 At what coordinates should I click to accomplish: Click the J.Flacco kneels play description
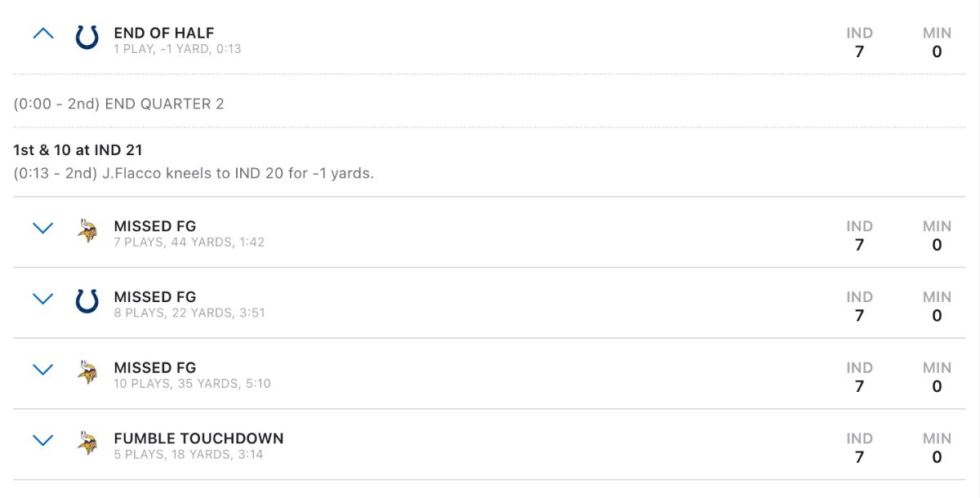(x=194, y=174)
